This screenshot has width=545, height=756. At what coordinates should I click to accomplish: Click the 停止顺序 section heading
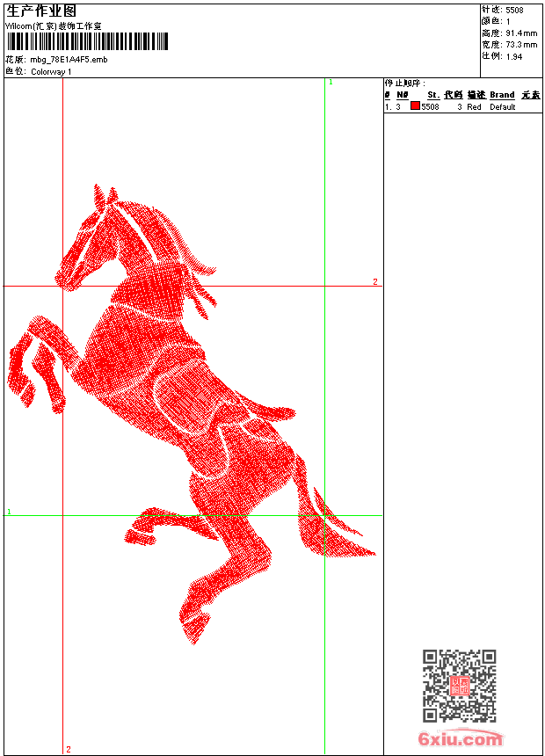[x=404, y=84]
